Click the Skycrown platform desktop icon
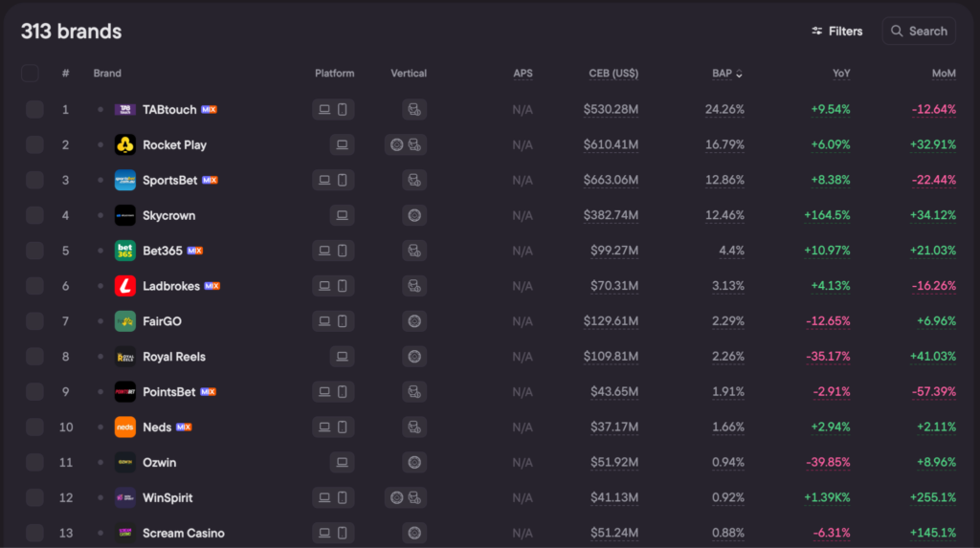The image size is (980, 548). [x=342, y=216]
